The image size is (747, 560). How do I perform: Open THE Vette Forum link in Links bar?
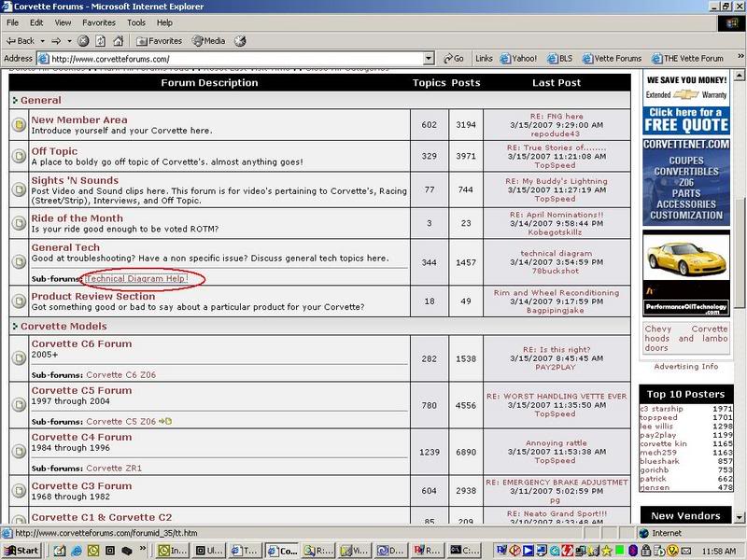coord(687,59)
